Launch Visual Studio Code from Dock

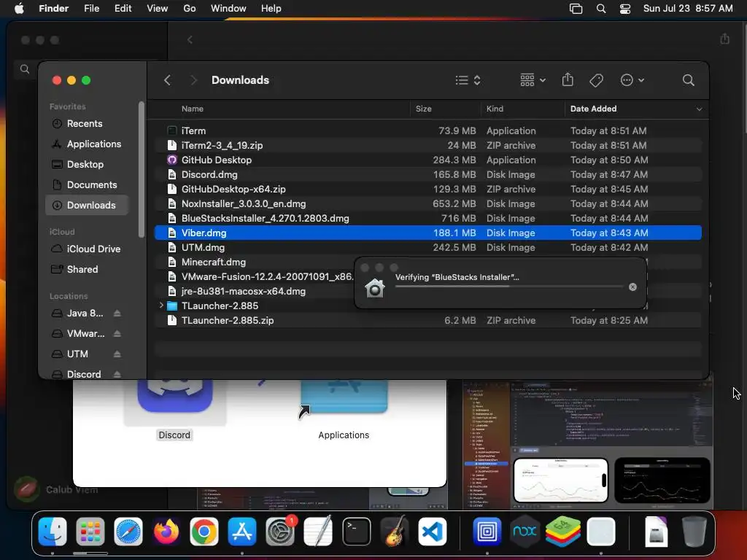tap(433, 532)
